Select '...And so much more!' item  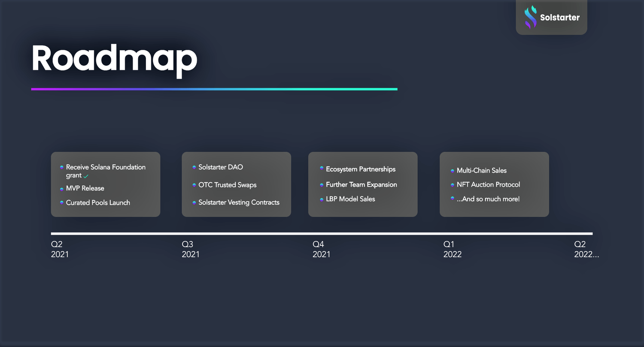(488, 199)
